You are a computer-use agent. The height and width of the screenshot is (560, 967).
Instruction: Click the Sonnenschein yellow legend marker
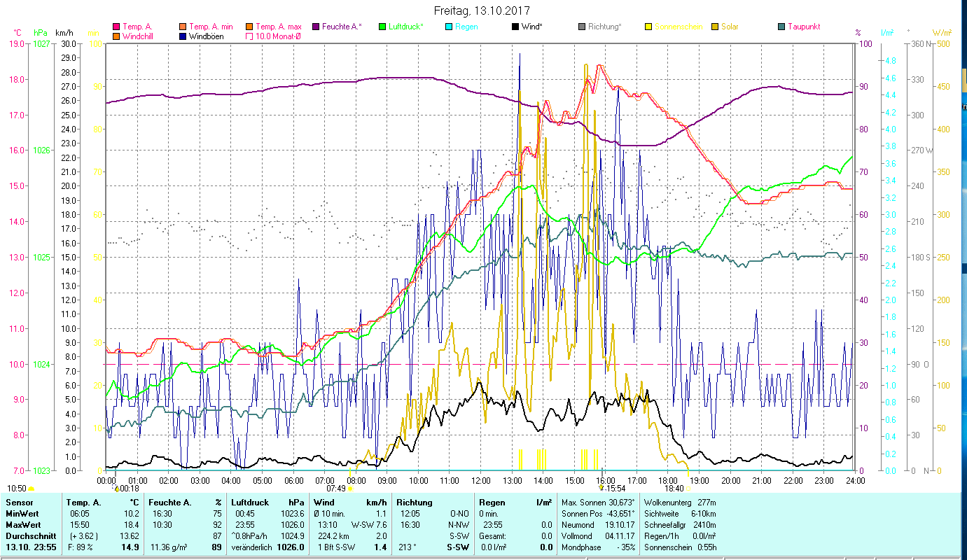(648, 27)
